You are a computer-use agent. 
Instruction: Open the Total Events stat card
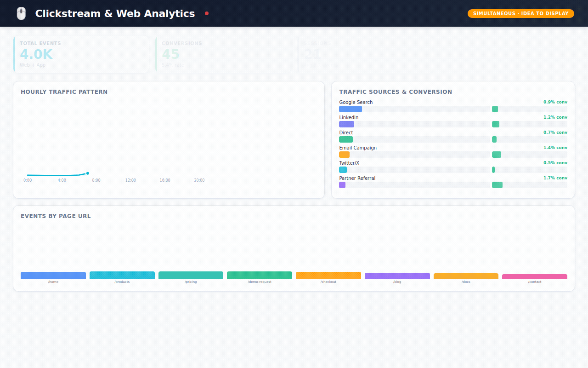[81, 54]
